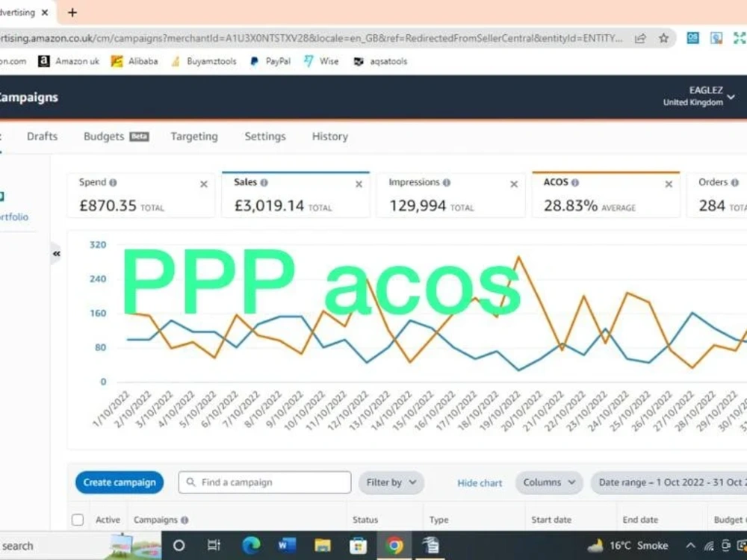Click the ACOS info icon

tap(575, 182)
